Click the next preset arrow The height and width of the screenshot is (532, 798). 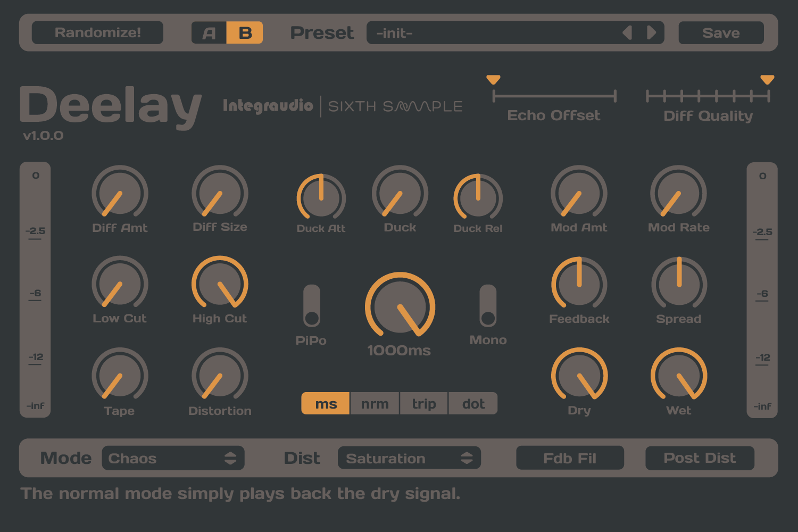(x=652, y=32)
